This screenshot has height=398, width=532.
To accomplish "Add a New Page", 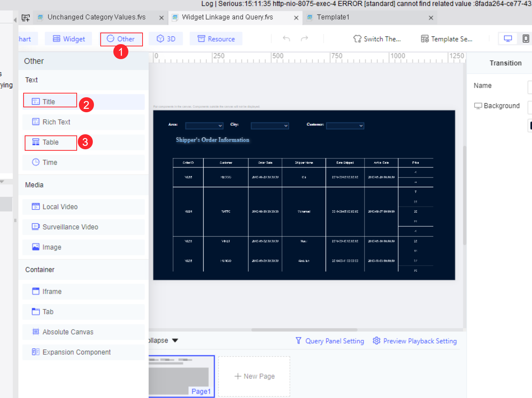I will tap(254, 376).
